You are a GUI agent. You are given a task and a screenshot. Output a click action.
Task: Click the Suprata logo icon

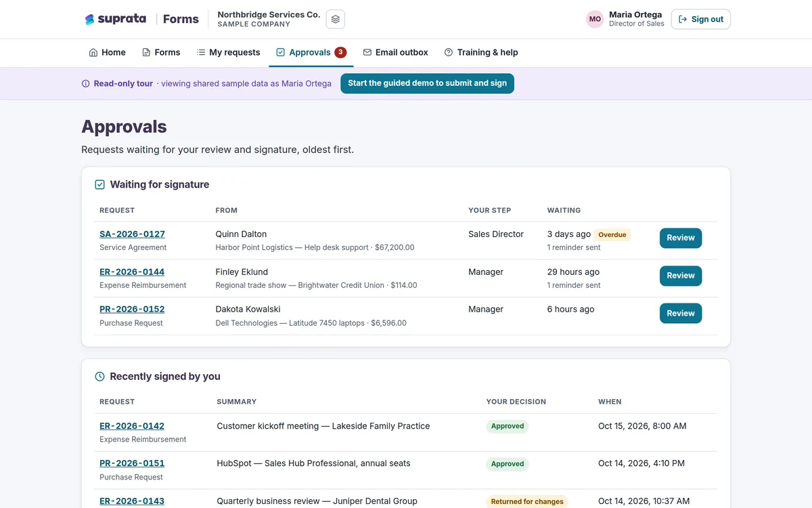(89, 20)
